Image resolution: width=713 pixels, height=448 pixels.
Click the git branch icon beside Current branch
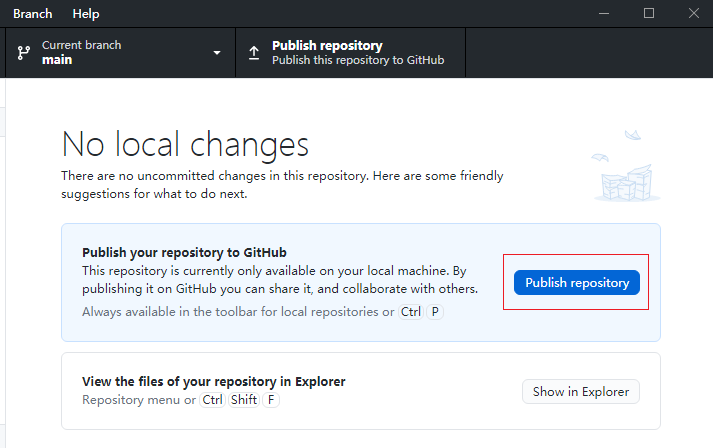point(24,53)
